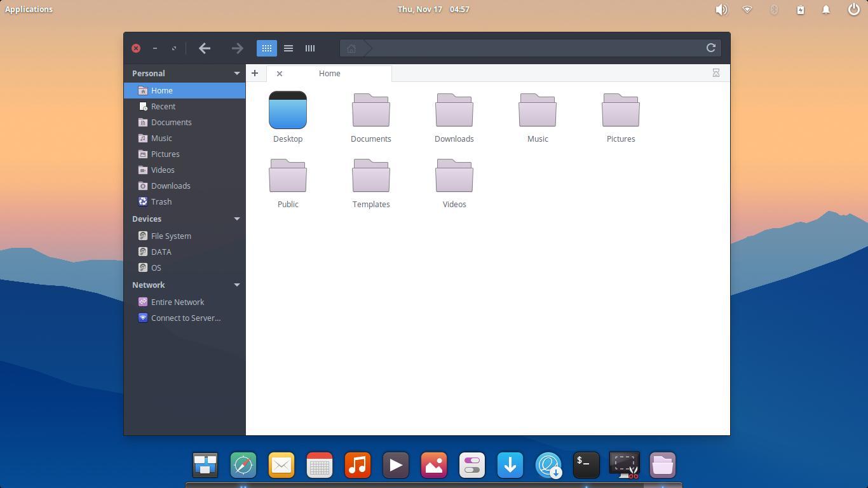
Task: Click Connect to Server in the sidebar
Action: [186, 318]
